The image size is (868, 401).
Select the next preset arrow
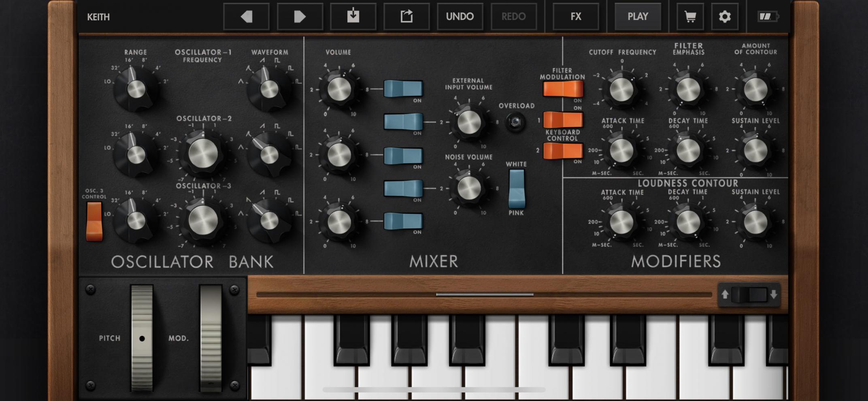[300, 17]
